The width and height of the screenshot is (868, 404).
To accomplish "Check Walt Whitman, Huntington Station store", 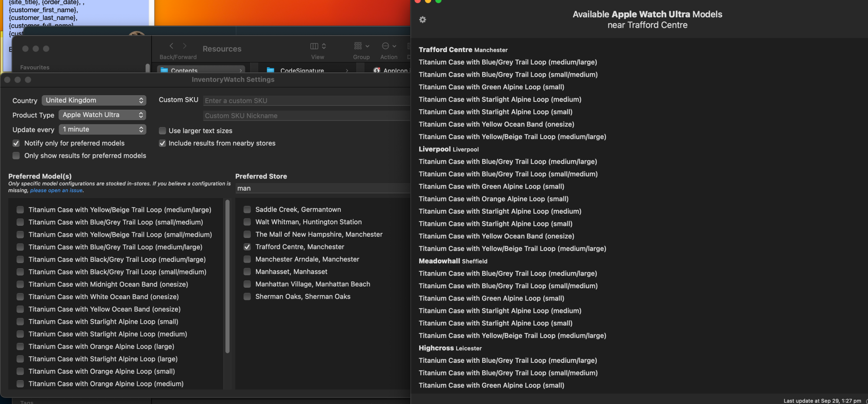I will coord(247,222).
